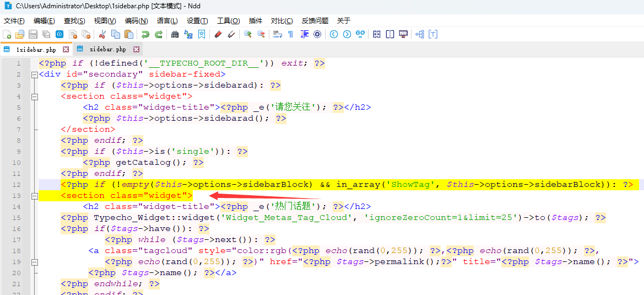Select line number 1 in the margin
The height and width of the screenshot is (295, 644).
(x=18, y=63)
